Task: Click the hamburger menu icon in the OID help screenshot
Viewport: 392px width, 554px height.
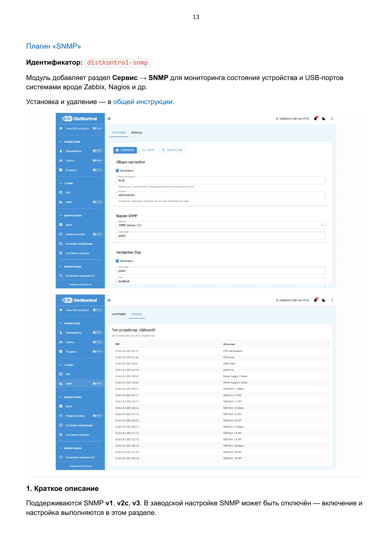Action: point(109,300)
